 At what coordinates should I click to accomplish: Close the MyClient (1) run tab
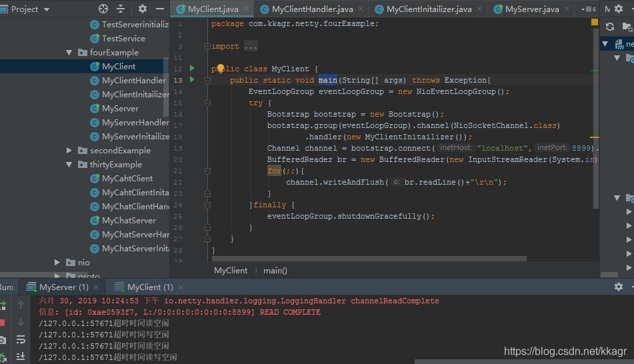(181, 287)
